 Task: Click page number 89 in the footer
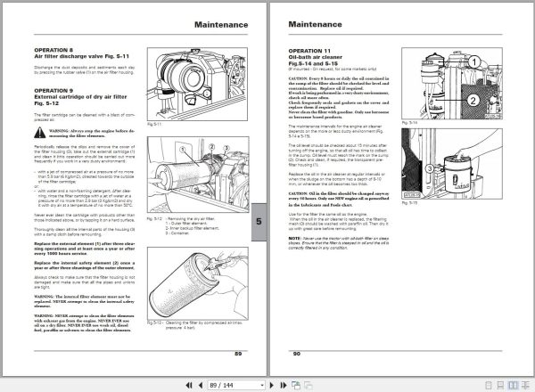[x=238, y=354]
